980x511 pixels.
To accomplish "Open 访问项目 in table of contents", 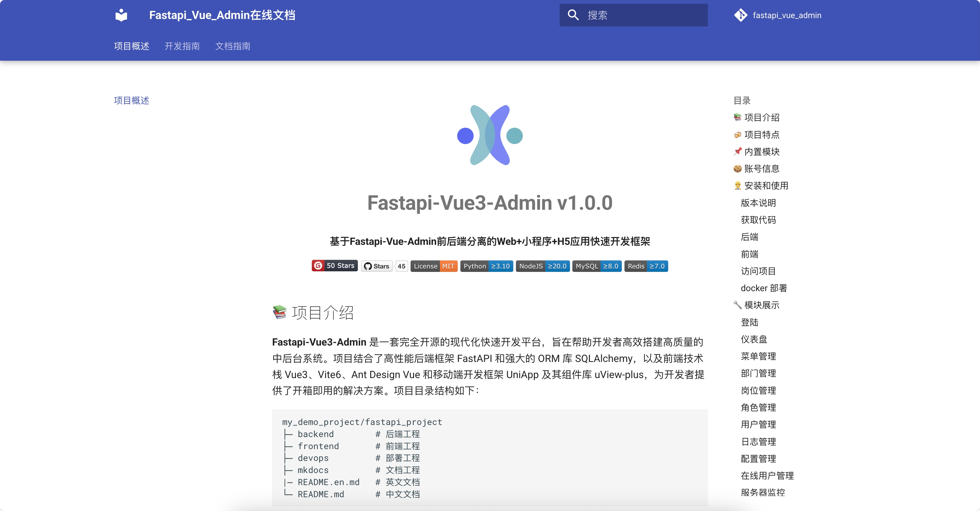I will (x=758, y=271).
